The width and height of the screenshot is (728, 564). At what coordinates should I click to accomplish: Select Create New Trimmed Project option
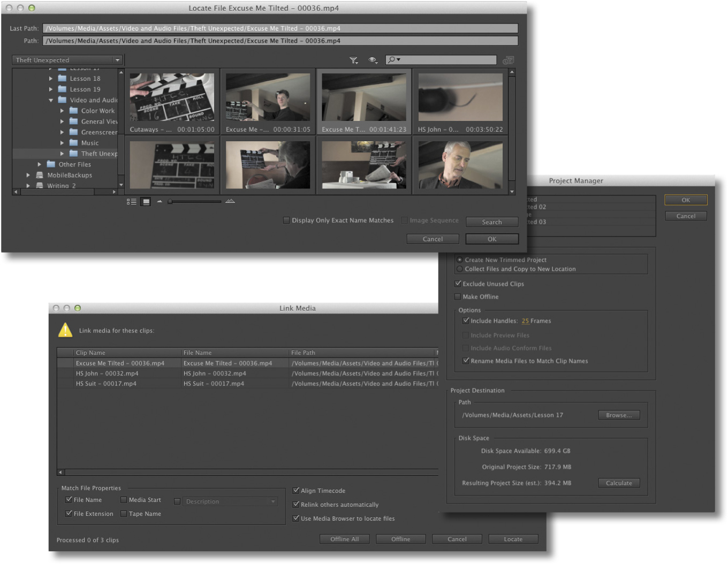tap(460, 260)
